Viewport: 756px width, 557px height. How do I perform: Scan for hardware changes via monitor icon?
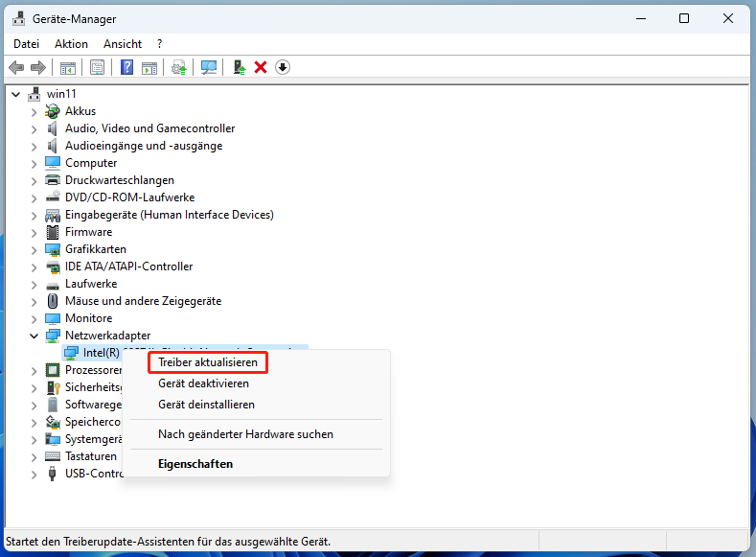[209, 67]
